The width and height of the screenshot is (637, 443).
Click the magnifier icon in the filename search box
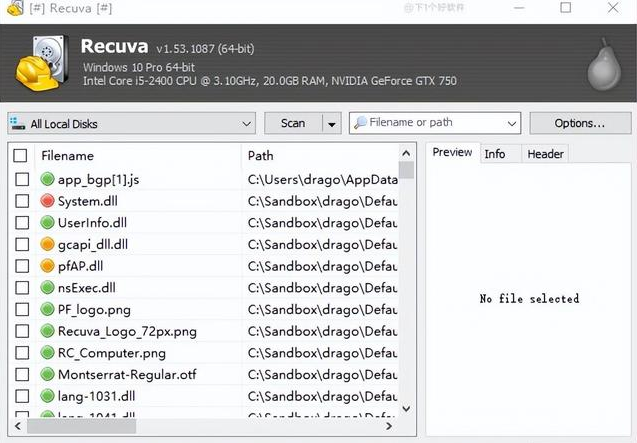pos(360,123)
